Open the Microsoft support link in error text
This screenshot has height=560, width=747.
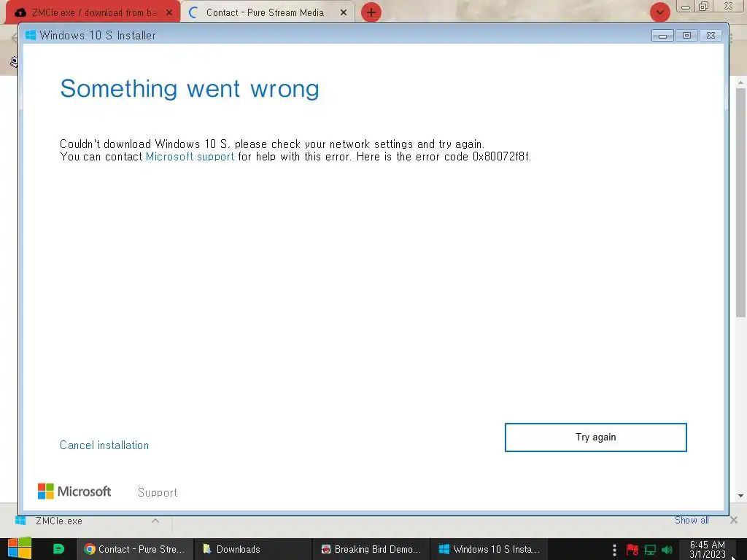pyautogui.click(x=190, y=157)
